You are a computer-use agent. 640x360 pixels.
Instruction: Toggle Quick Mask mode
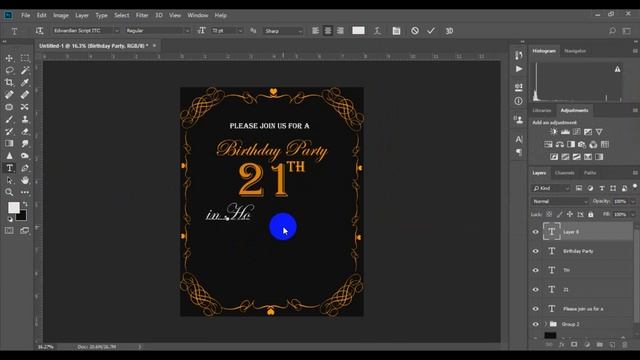[9, 231]
